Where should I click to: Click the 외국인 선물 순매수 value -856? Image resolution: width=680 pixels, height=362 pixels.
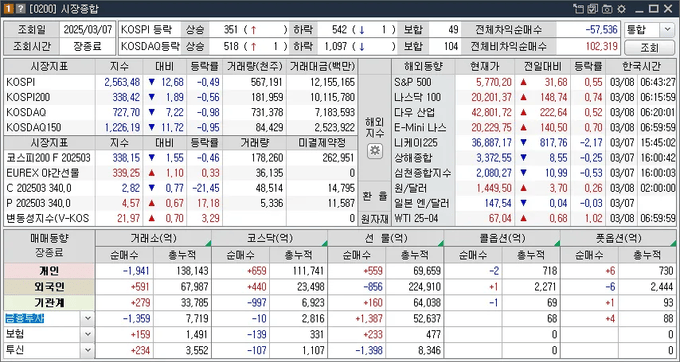[373, 287]
